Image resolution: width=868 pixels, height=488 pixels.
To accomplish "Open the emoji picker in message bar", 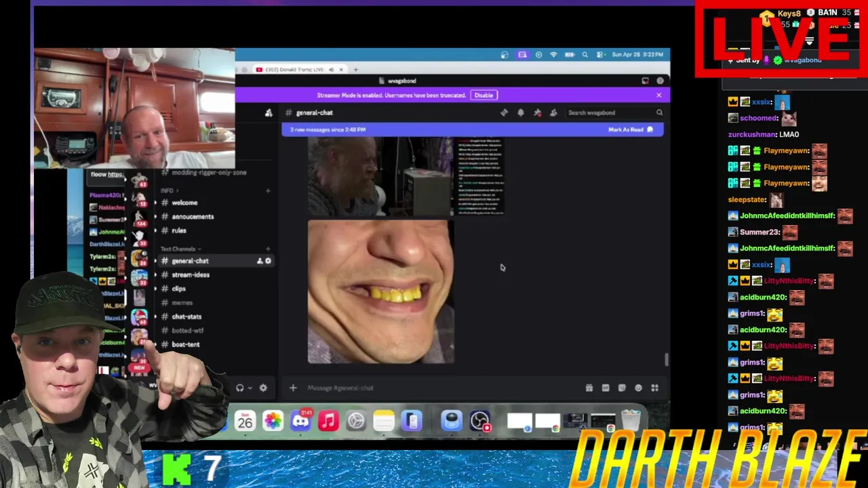I will pyautogui.click(x=638, y=388).
